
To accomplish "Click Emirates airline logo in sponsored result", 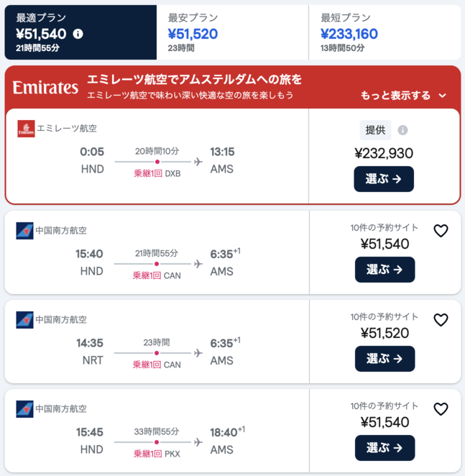I will click(x=26, y=129).
